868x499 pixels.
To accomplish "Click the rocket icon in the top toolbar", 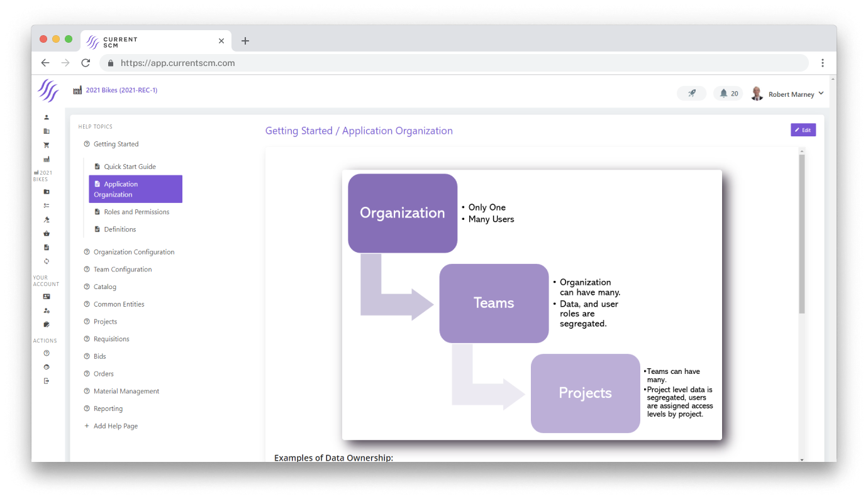I will pos(691,92).
